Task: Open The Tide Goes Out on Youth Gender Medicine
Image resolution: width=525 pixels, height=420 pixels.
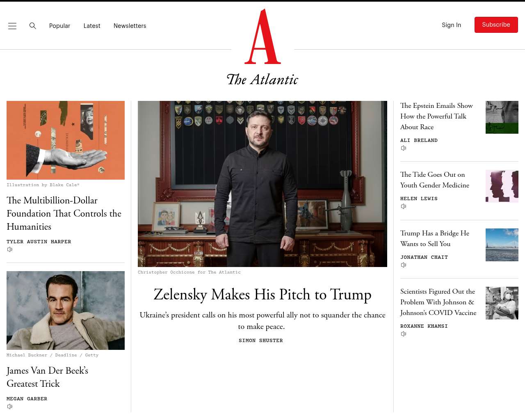Action: [435, 180]
